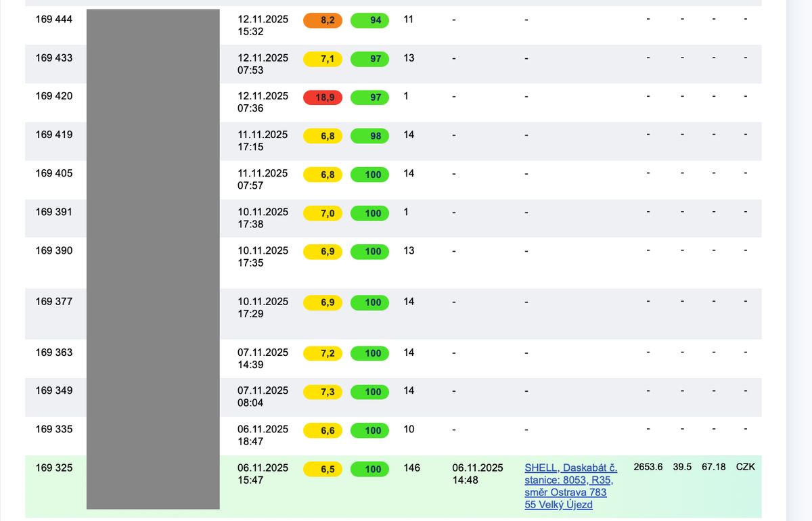Click the 146 distance value
The width and height of the screenshot is (812, 521).
tap(411, 468)
